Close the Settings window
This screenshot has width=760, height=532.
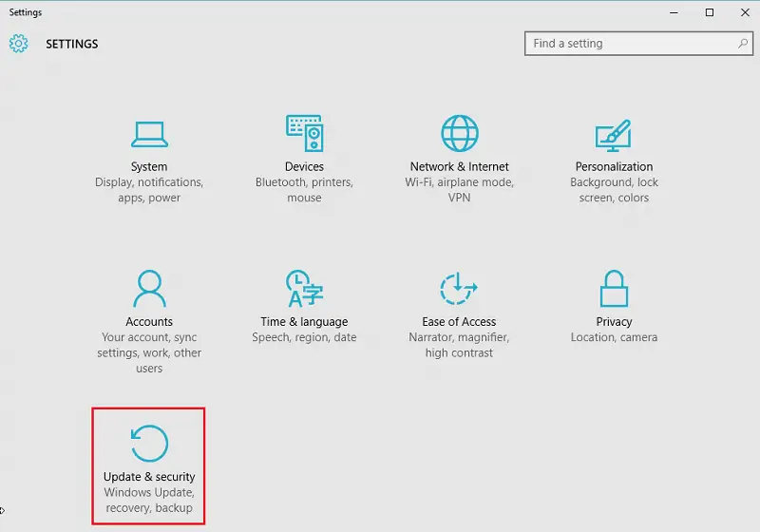click(746, 12)
